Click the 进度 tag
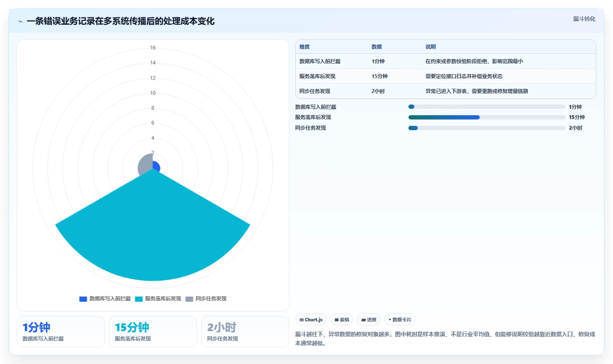 pyautogui.click(x=369, y=320)
